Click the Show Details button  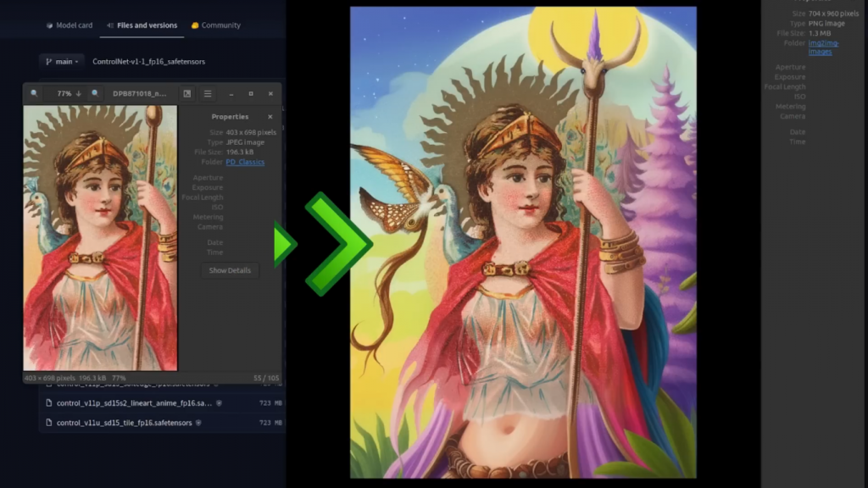[x=230, y=270]
